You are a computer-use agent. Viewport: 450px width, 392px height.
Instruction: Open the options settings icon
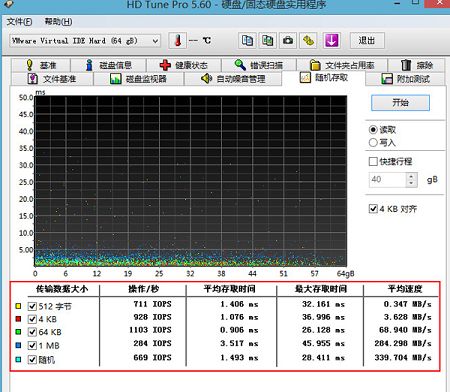(x=308, y=41)
